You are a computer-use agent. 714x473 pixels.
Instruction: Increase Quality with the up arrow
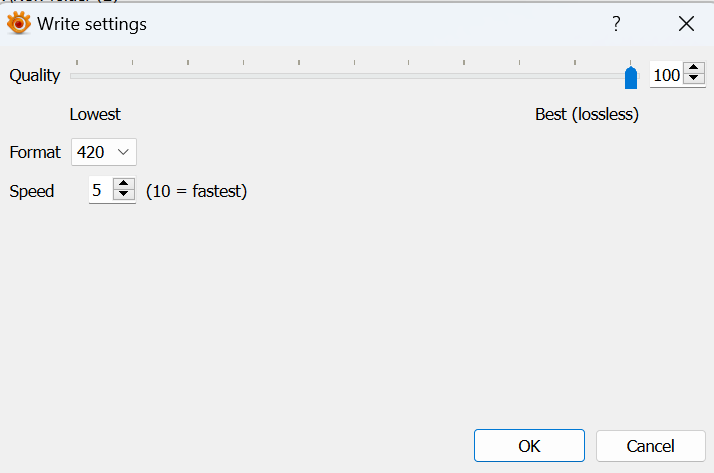(x=693, y=69)
